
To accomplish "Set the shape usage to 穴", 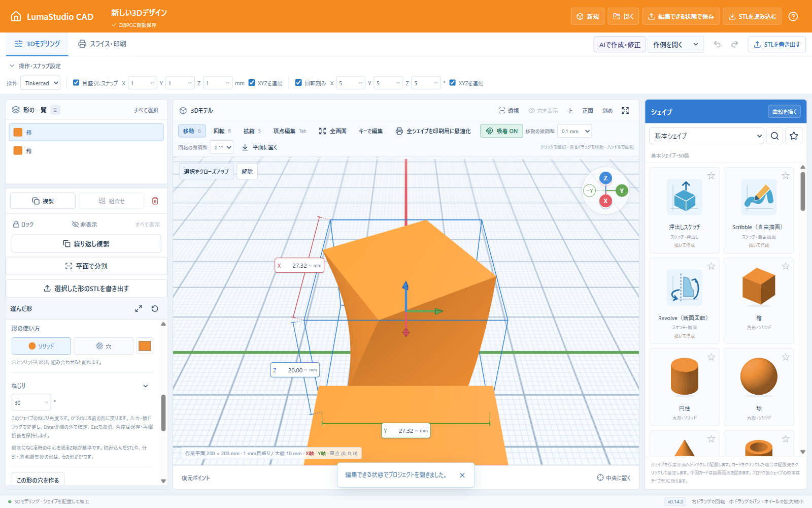I will [104, 346].
